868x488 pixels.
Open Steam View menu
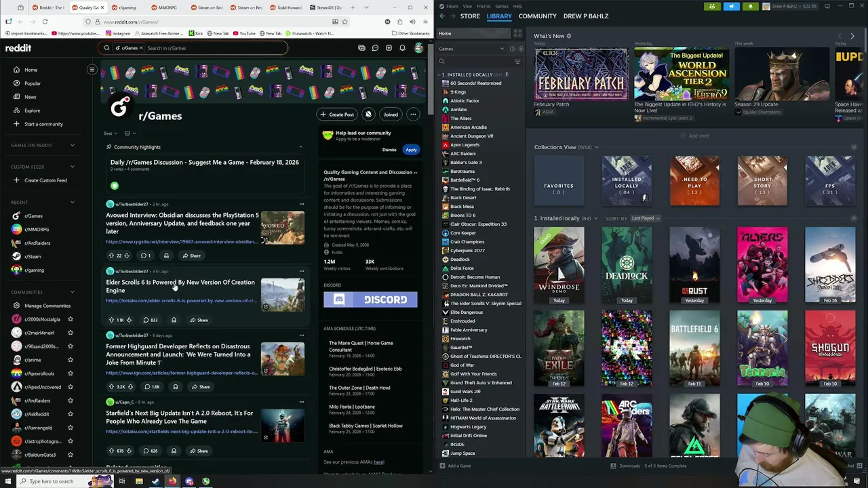[467, 6]
